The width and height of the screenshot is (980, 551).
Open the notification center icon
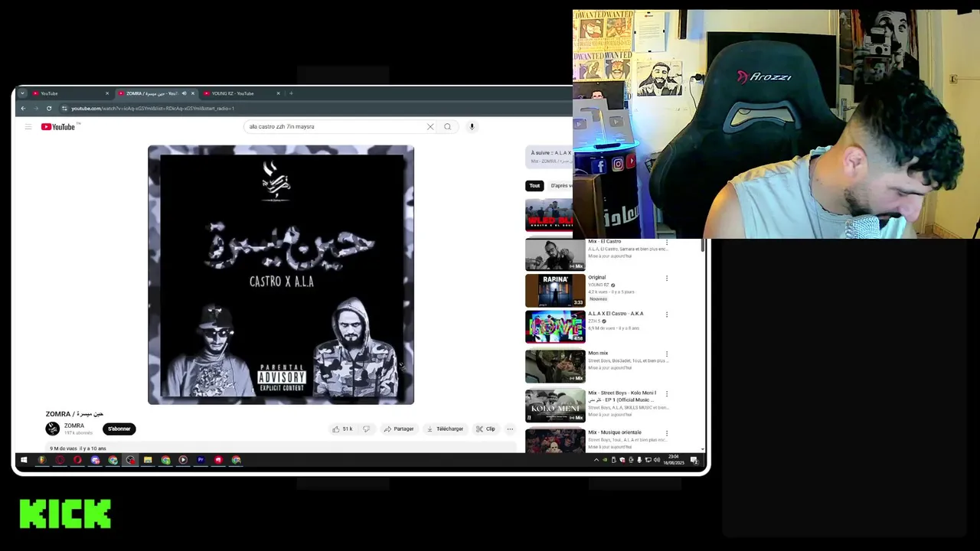694,460
